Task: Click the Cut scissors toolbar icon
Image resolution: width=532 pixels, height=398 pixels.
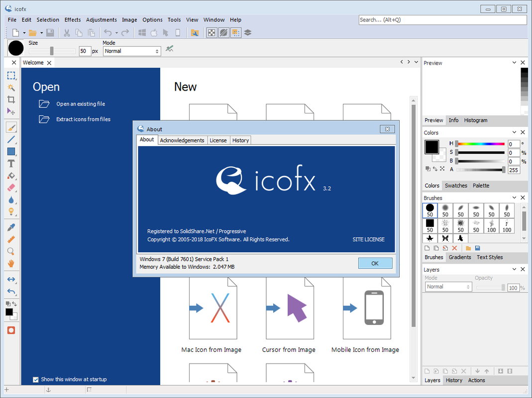Action: [67, 32]
